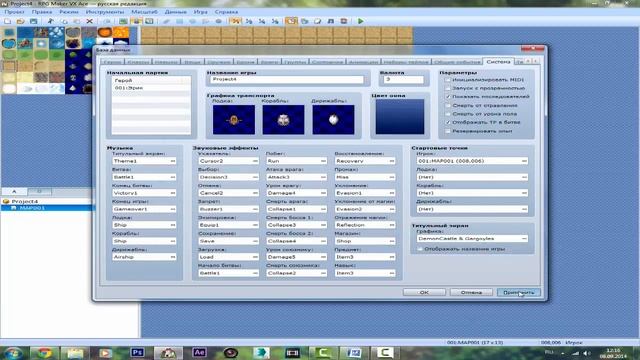Screen dimensions: 640x360
Task: Open the Инструменты menu
Action: [105, 12]
